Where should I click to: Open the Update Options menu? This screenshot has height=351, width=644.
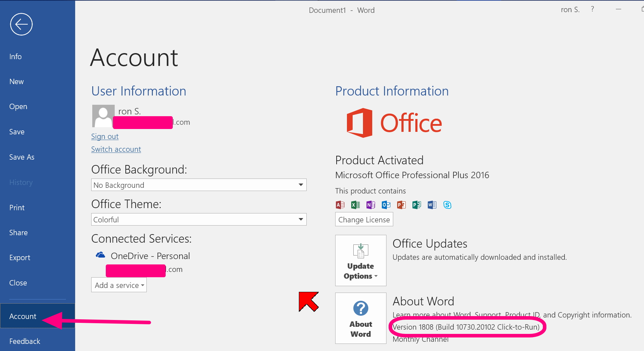361,260
